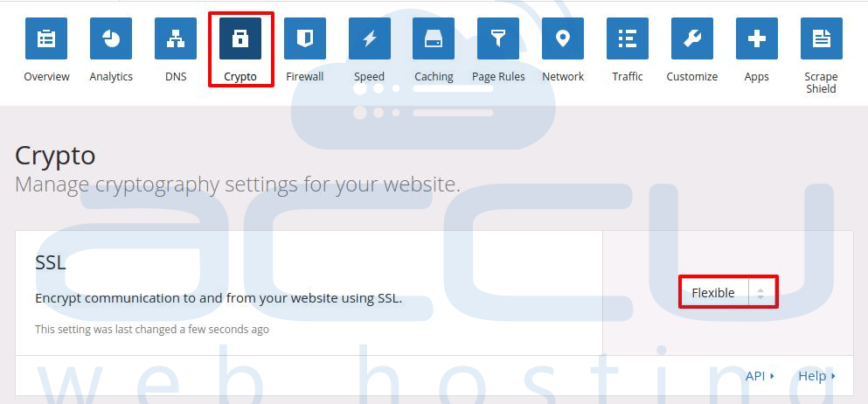Image resolution: width=868 pixels, height=404 pixels.
Task: Open the Analytics pie chart icon
Action: coord(111,38)
